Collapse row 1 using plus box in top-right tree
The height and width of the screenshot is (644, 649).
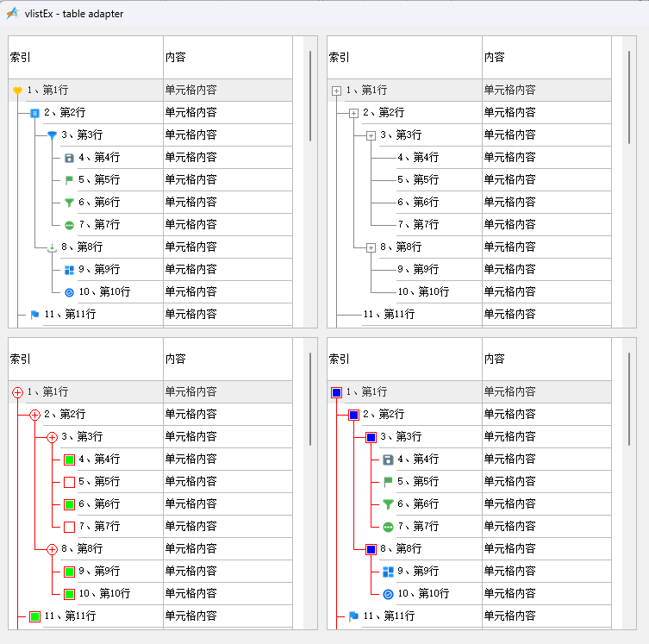click(336, 91)
